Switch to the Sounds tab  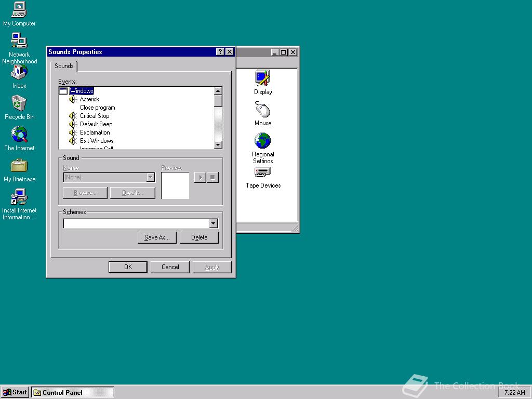[x=64, y=66]
